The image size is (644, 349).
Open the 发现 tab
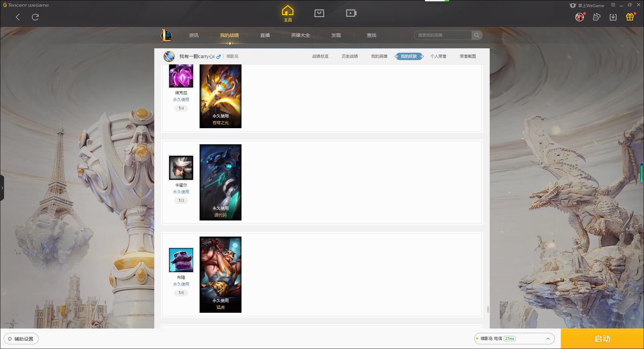pos(336,35)
